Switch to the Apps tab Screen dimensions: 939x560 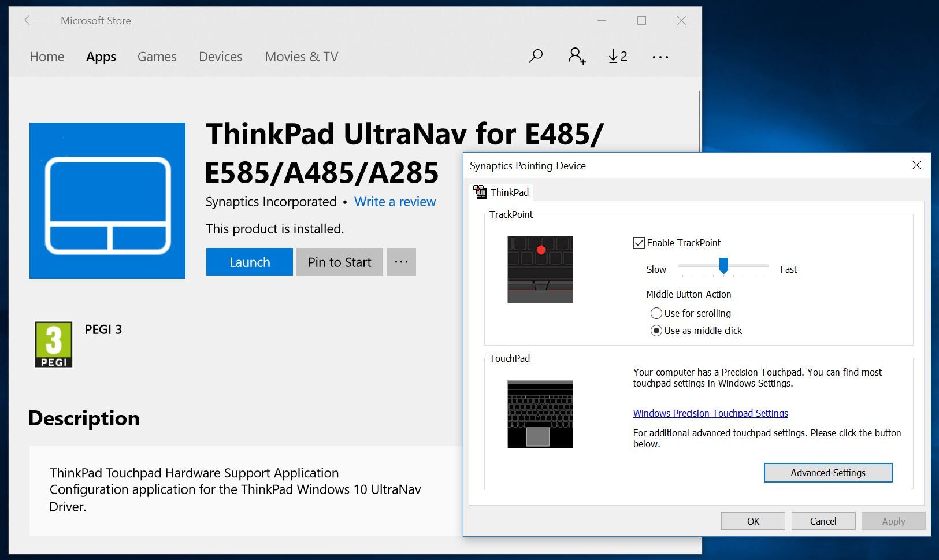101,57
